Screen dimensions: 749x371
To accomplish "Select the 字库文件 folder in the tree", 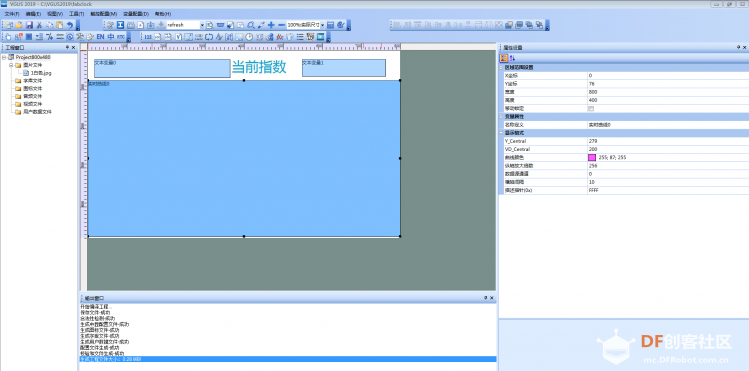I will (32, 81).
